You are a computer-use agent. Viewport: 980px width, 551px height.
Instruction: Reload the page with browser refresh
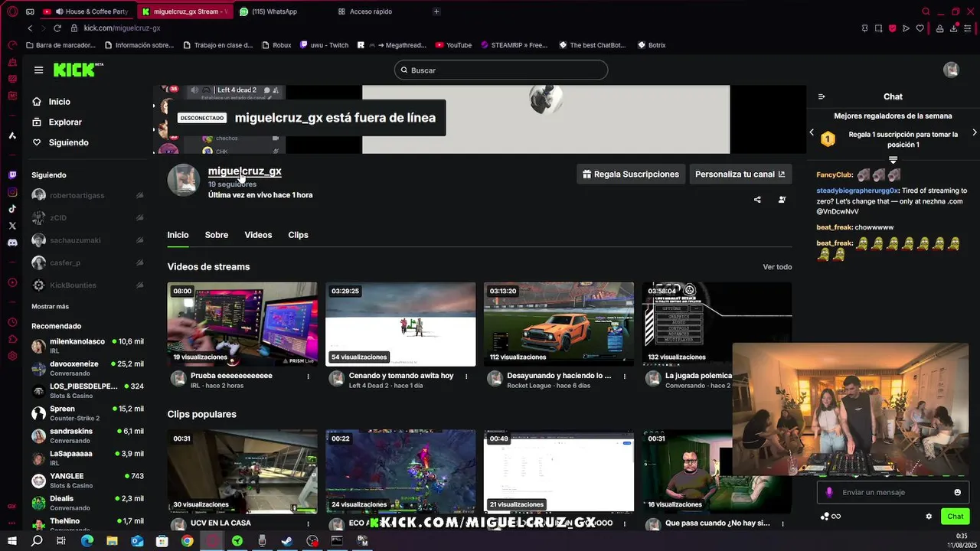click(57, 28)
